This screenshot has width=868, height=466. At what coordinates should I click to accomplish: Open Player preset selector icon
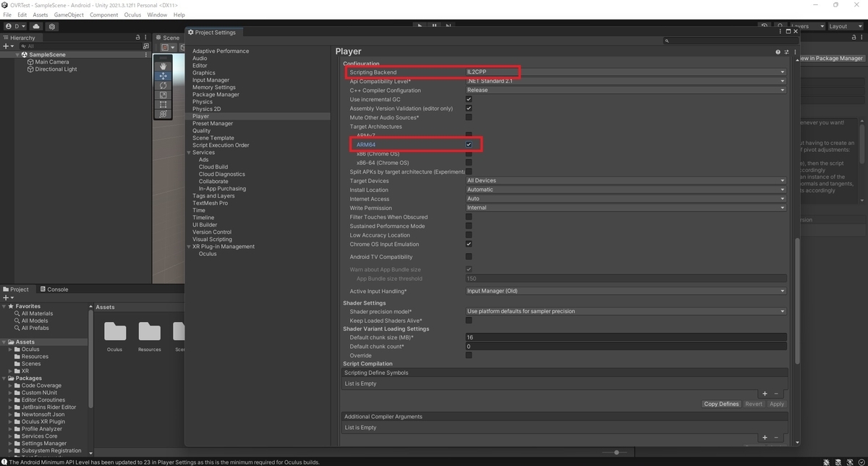coord(786,52)
